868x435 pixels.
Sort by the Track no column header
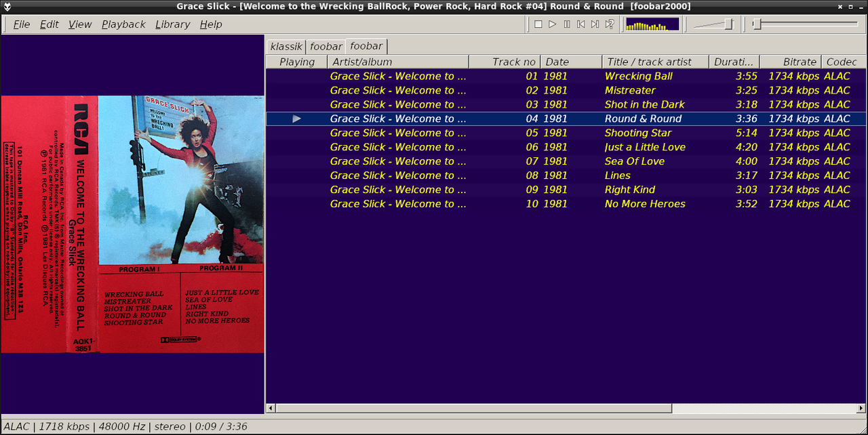click(x=505, y=62)
